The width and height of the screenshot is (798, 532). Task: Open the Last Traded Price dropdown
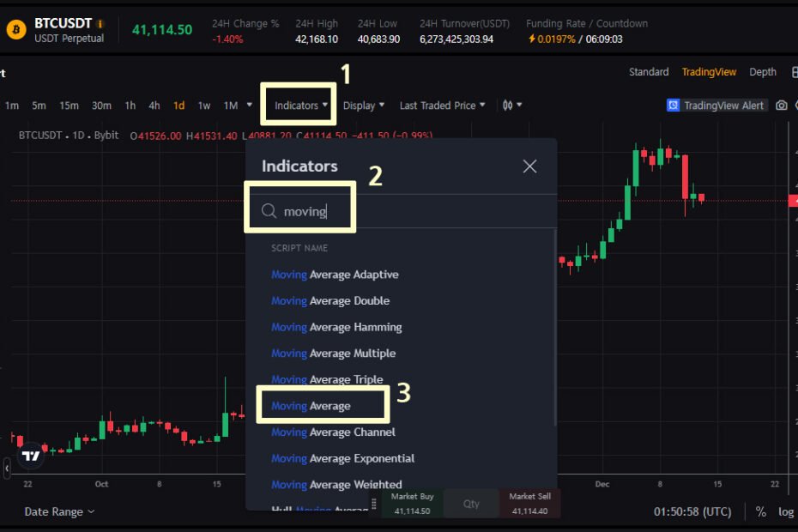[442, 106]
